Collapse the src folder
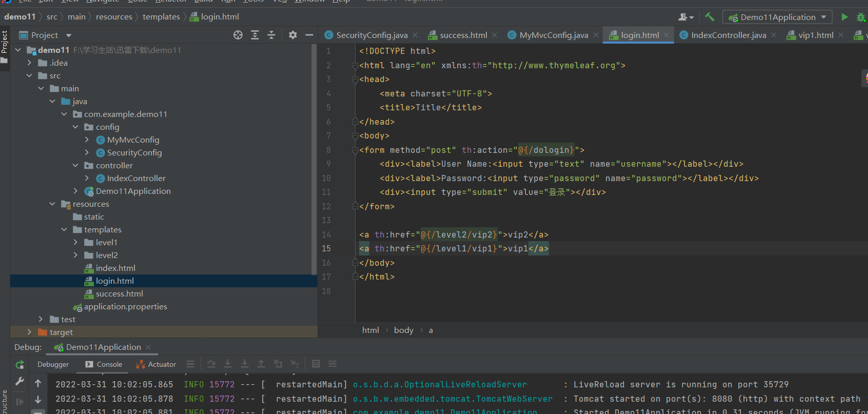The image size is (868, 414). 30,75
